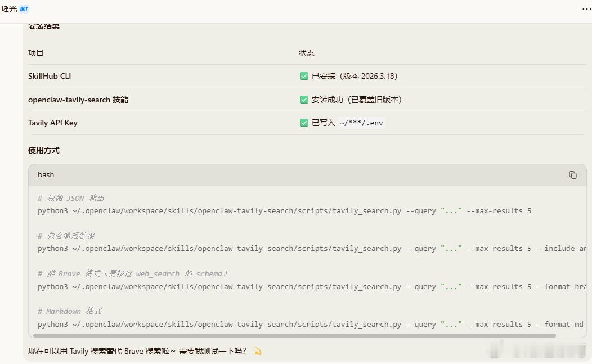Image resolution: width=592 pixels, height=364 pixels.
Task: Click the 瑶光 chat name
Action: [9, 9]
